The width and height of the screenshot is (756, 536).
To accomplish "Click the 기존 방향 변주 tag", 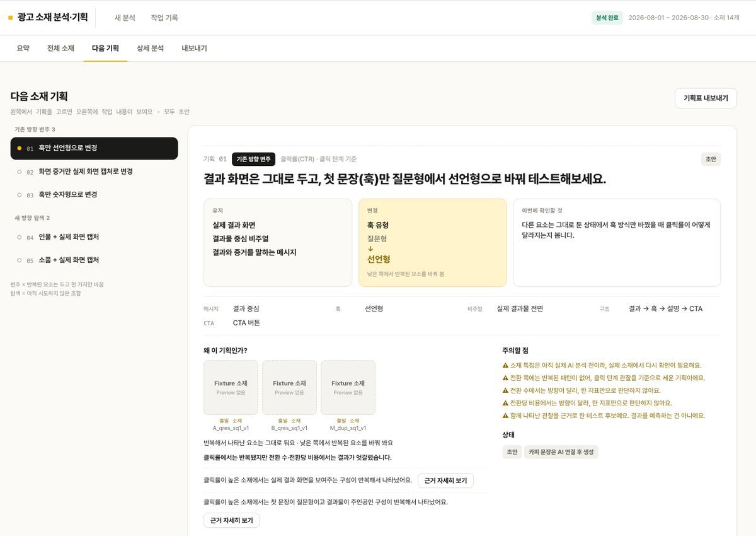I will coord(253,160).
